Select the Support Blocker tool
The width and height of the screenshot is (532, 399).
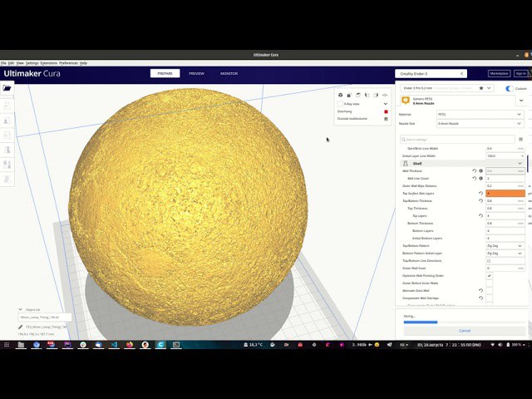(x=7, y=180)
